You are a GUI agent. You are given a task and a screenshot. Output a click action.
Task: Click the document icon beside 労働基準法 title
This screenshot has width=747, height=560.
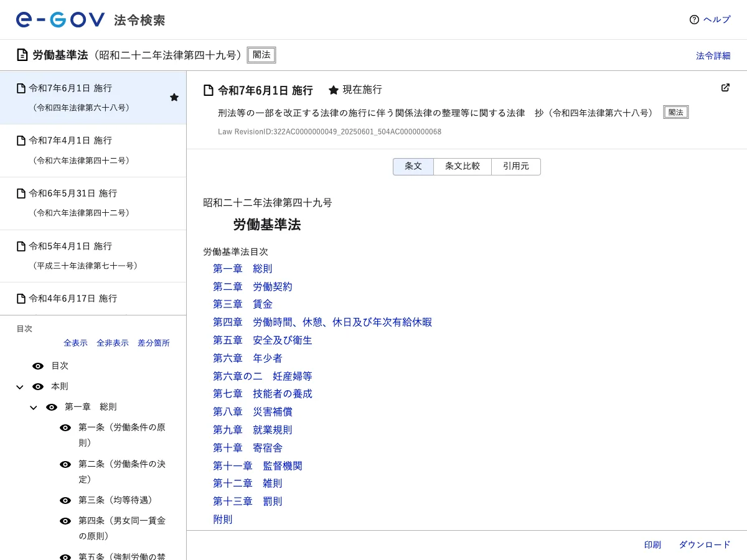(x=22, y=55)
